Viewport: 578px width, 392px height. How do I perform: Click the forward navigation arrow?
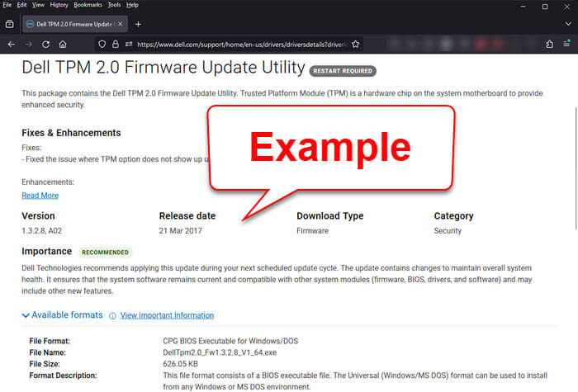click(x=29, y=45)
